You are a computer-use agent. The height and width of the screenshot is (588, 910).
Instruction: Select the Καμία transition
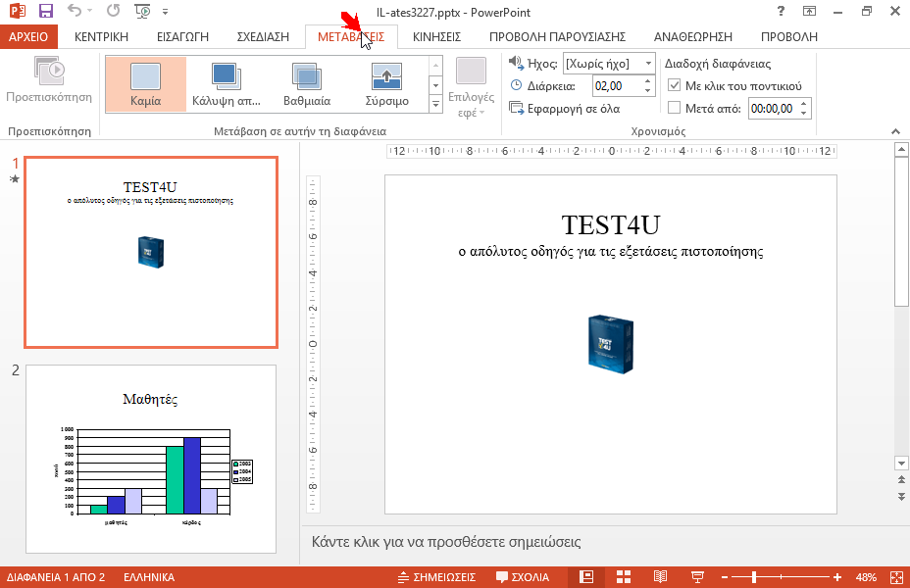(146, 84)
